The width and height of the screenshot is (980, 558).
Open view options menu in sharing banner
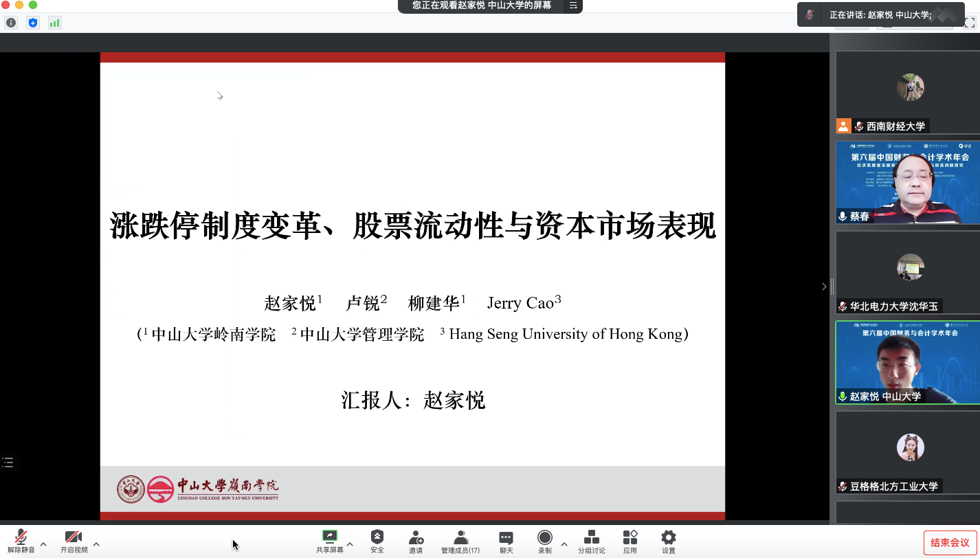click(573, 5)
